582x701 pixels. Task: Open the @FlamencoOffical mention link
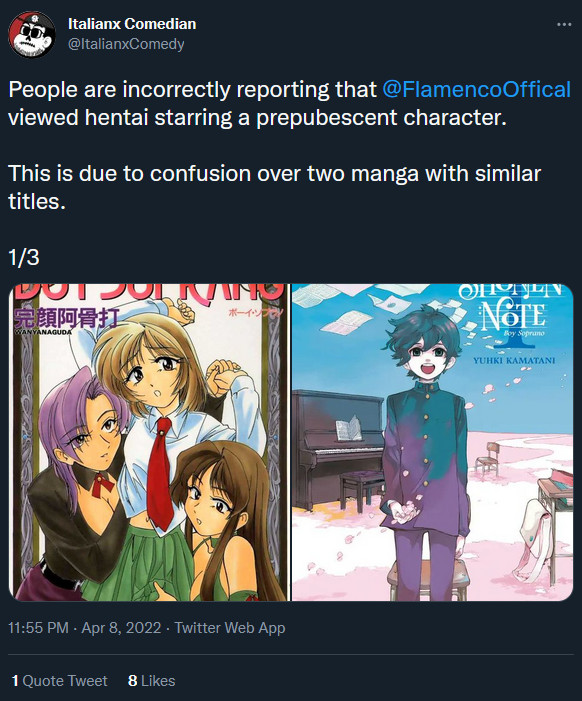click(x=477, y=89)
